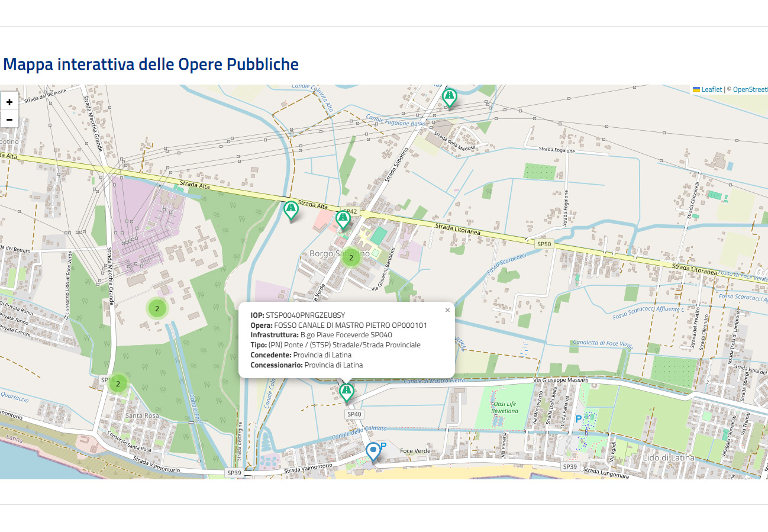Click green marker beneath the open popup
This screenshot has width=768, height=532.
(x=347, y=391)
